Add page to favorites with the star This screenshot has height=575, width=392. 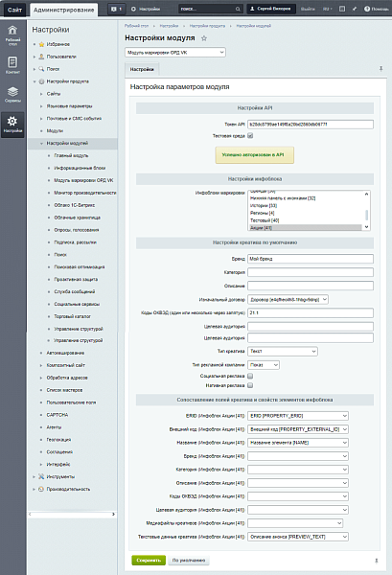click(204, 38)
